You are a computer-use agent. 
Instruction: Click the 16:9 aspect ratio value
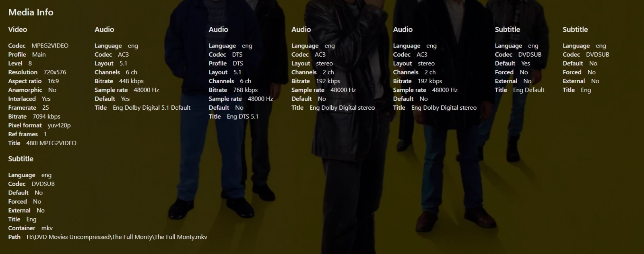[53, 81]
